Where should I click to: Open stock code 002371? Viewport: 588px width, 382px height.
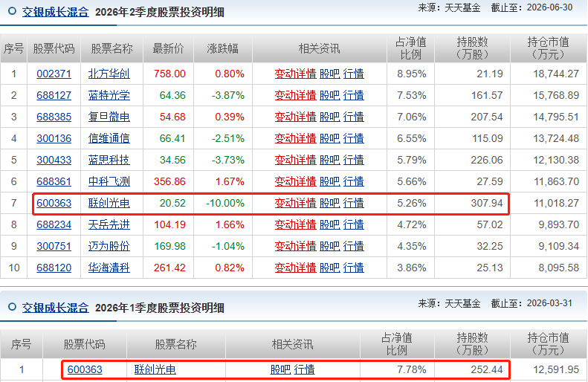point(54,74)
